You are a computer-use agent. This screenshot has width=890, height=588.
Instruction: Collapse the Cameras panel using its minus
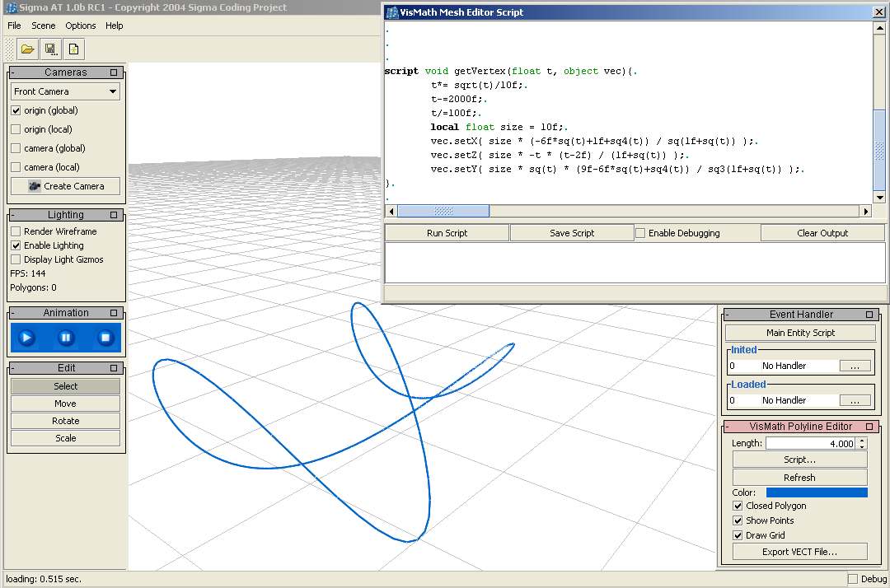(x=13, y=72)
